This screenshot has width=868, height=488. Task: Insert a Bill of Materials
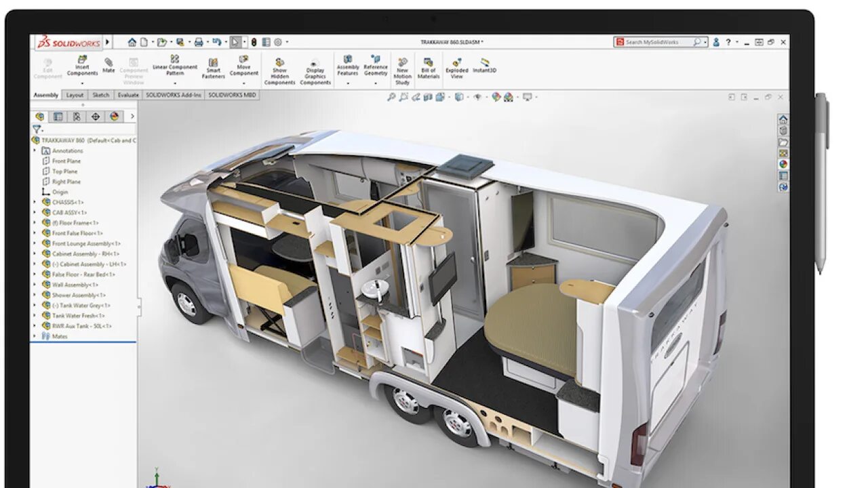(429, 69)
